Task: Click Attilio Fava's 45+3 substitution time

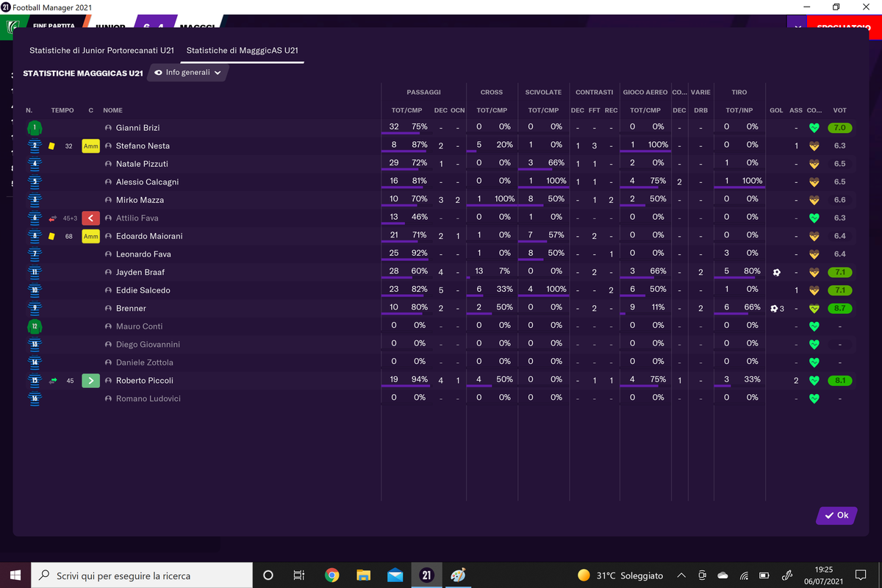Action: [68, 218]
